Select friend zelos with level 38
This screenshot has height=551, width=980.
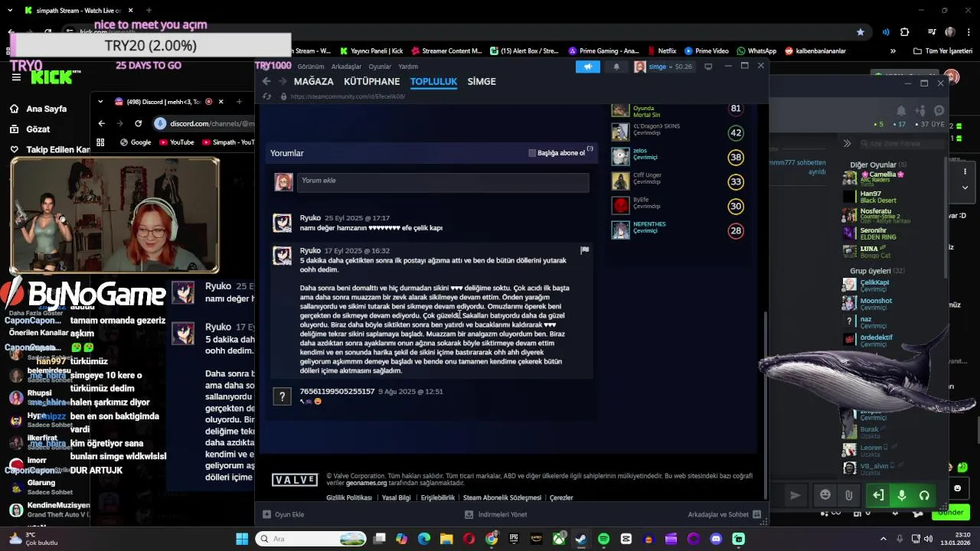click(678, 157)
